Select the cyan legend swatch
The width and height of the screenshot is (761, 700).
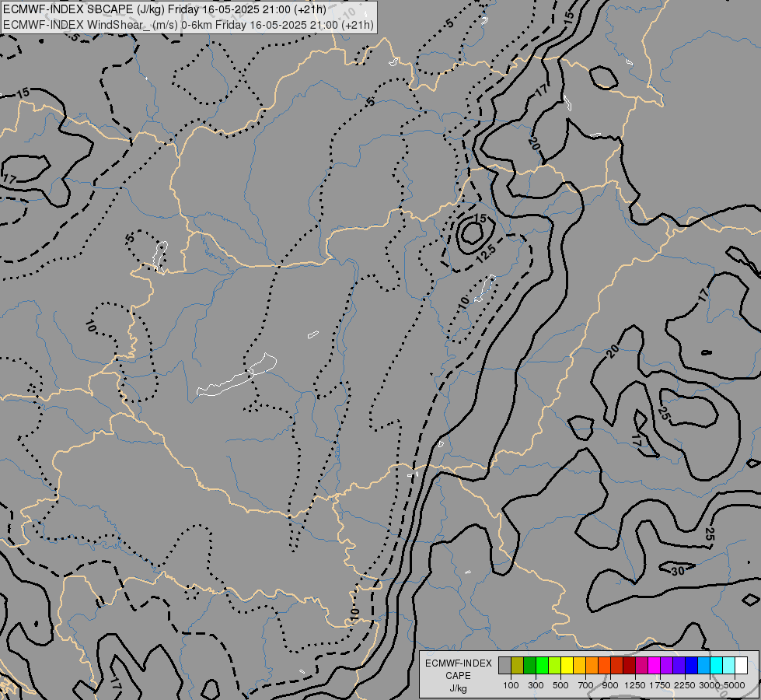717,665
